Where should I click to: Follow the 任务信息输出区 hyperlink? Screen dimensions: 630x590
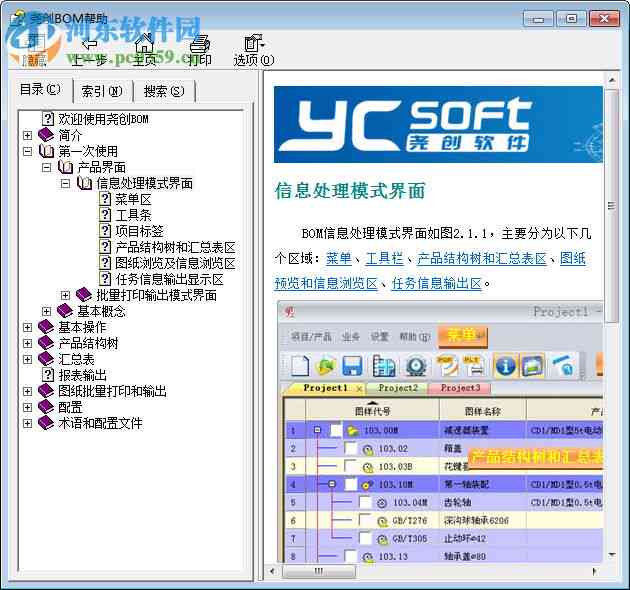[x=436, y=283]
